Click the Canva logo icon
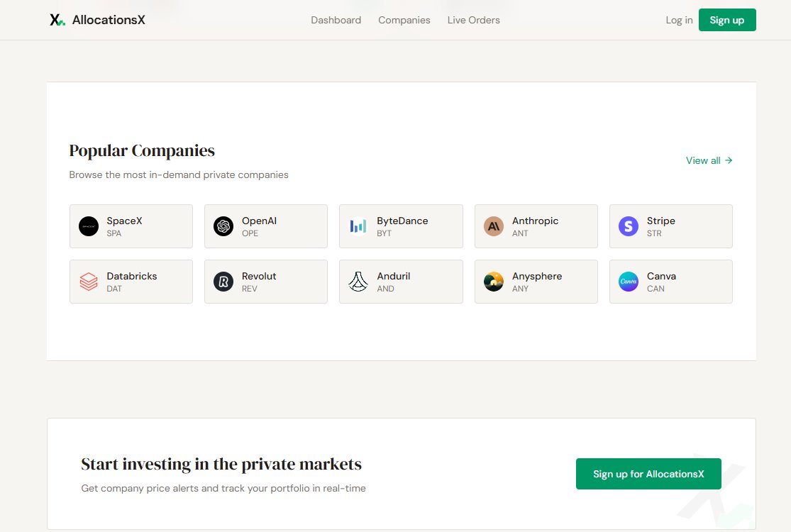The height and width of the screenshot is (532, 791). click(x=629, y=282)
